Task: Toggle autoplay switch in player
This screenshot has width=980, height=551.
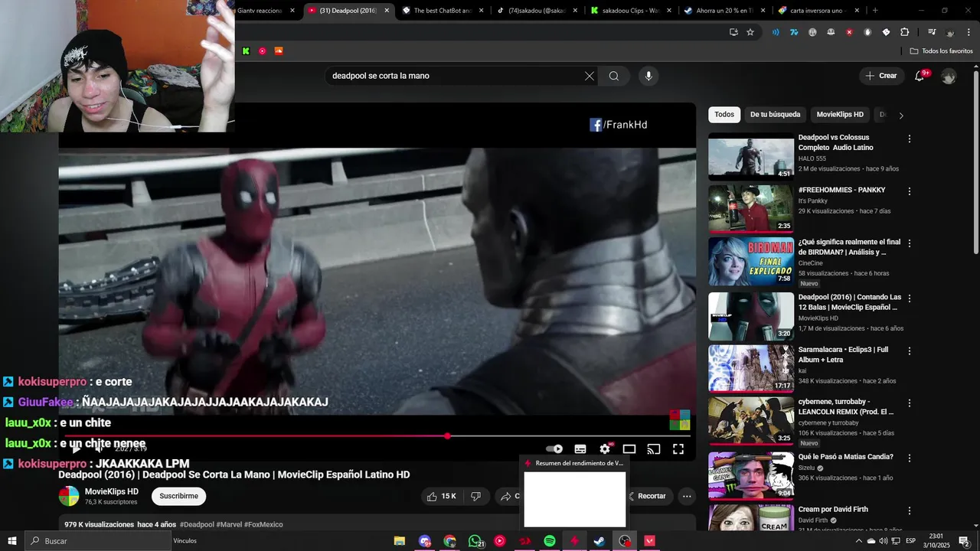Action: pos(554,449)
